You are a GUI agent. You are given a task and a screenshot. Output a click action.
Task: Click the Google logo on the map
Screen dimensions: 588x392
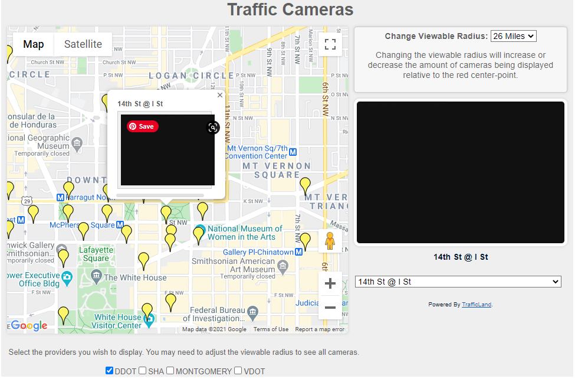tap(29, 325)
